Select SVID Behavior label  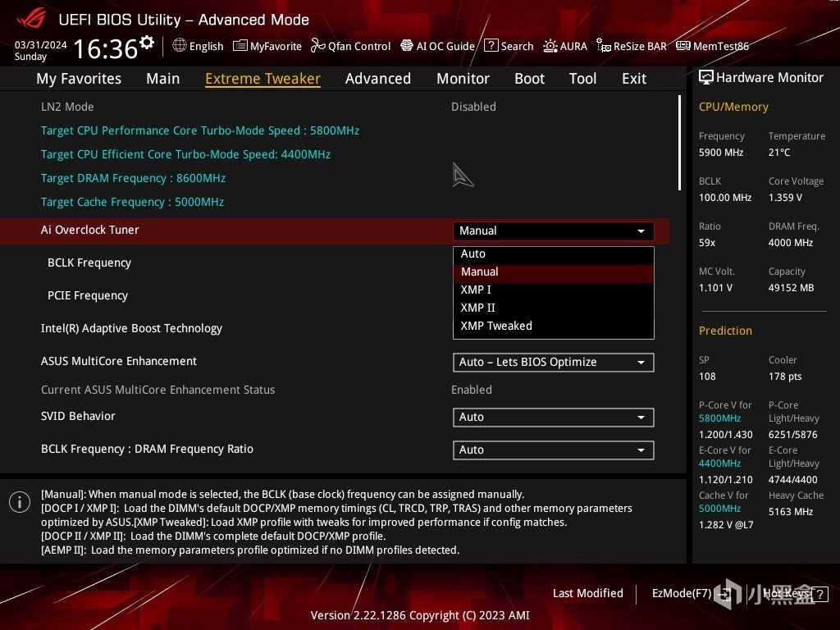coord(78,416)
